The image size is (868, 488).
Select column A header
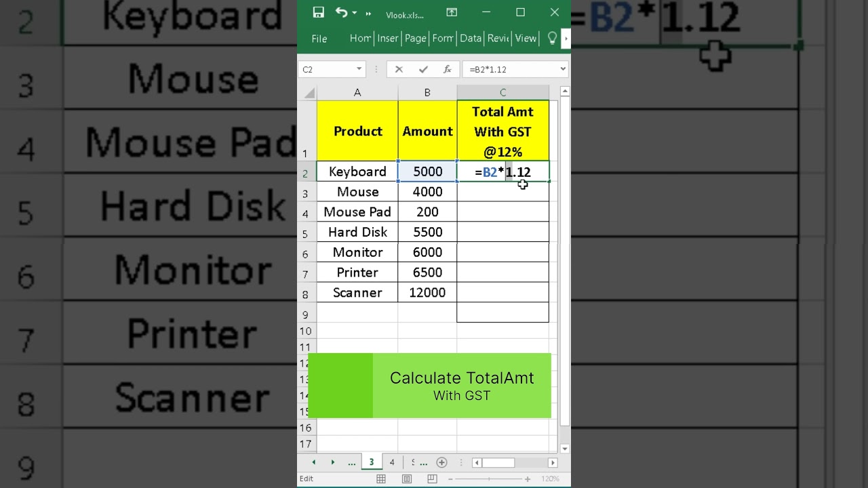(357, 93)
